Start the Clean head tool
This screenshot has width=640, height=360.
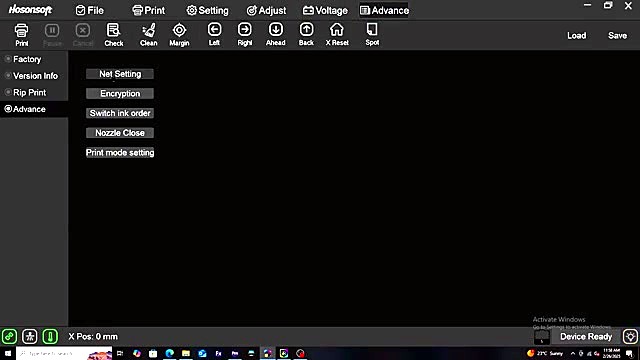(149, 35)
